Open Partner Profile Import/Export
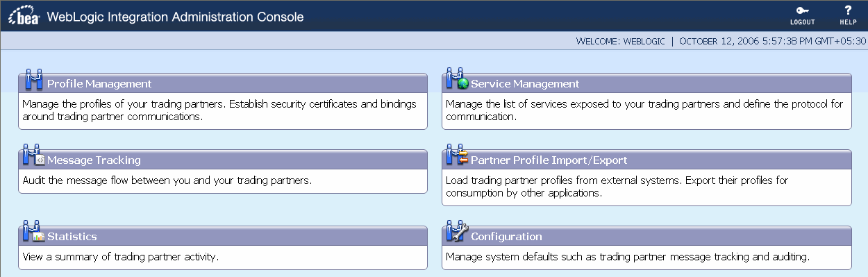 point(549,160)
